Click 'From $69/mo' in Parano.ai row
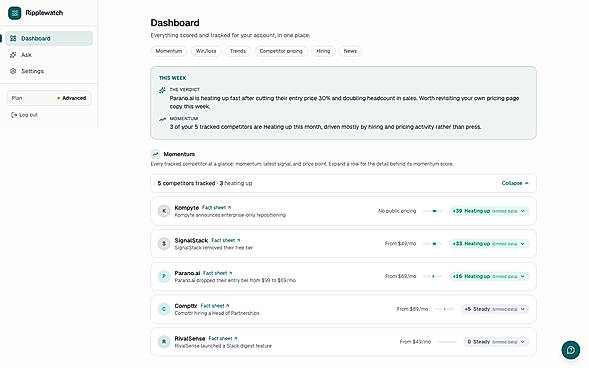 pos(400,276)
